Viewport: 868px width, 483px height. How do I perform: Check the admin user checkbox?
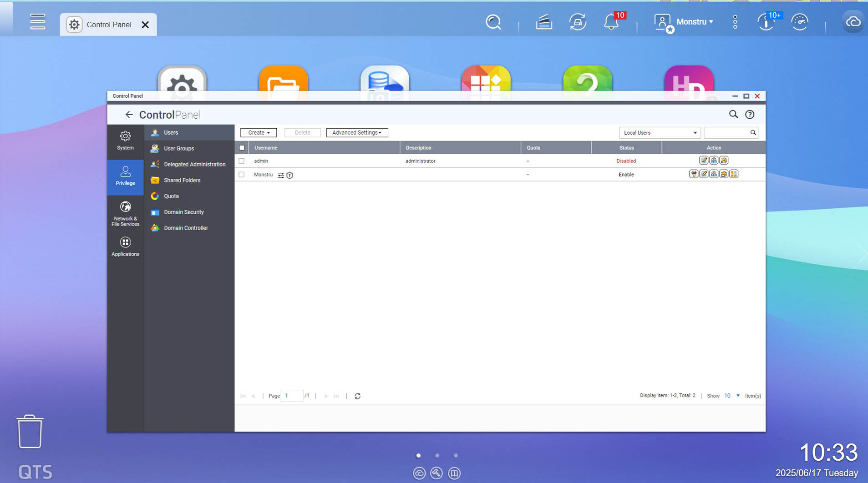242,161
